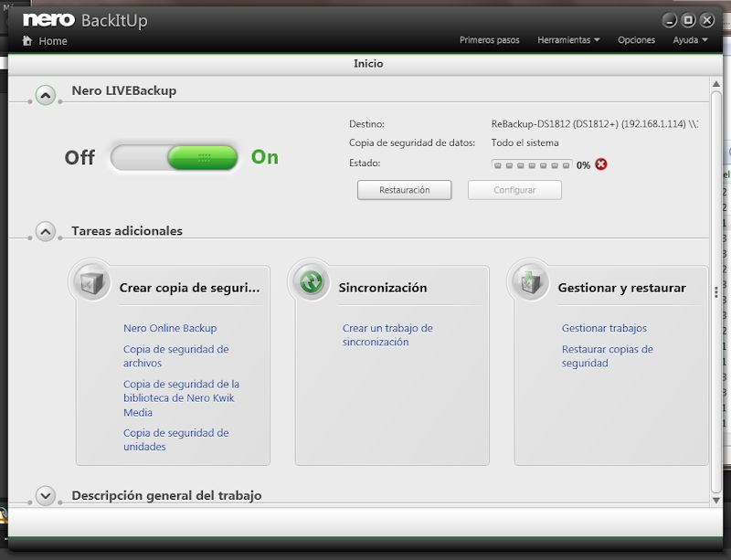Open Nero Kwik Media library backup link
The image size is (731, 560).
(181, 398)
